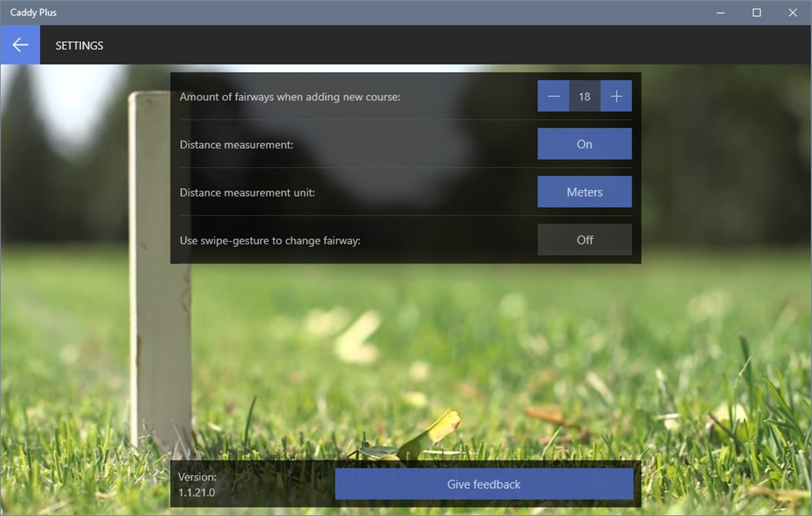The height and width of the screenshot is (516, 812).
Task: Click the minus icon to reduce fairway count
Action: coord(553,96)
